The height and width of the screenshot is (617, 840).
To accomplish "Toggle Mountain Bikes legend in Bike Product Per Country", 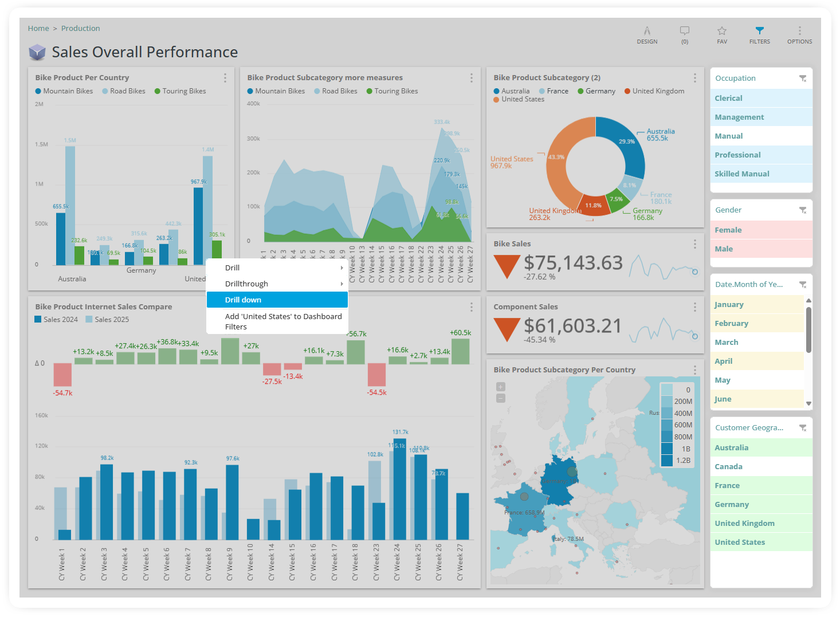I will pyautogui.click(x=64, y=91).
